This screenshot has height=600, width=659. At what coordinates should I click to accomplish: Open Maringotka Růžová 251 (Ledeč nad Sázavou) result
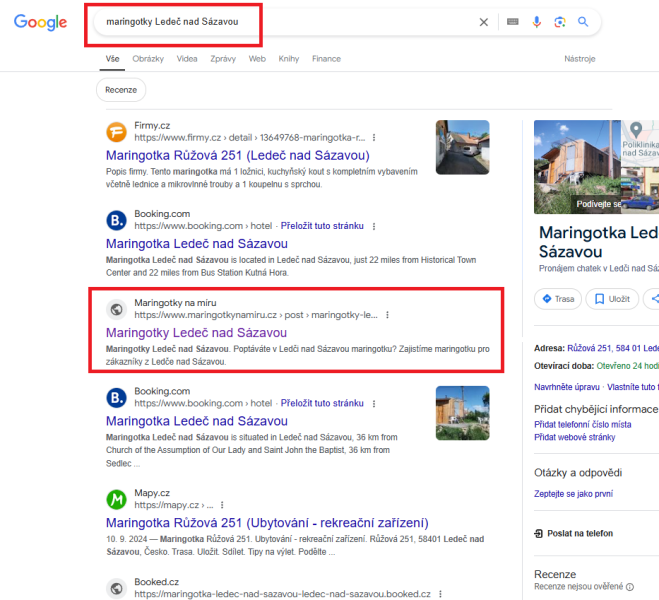pos(238,155)
